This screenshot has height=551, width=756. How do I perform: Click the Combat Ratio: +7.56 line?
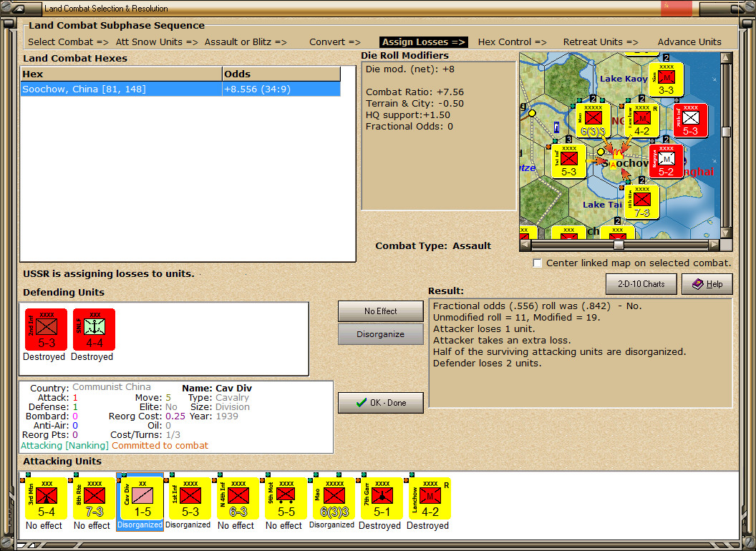pos(415,92)
